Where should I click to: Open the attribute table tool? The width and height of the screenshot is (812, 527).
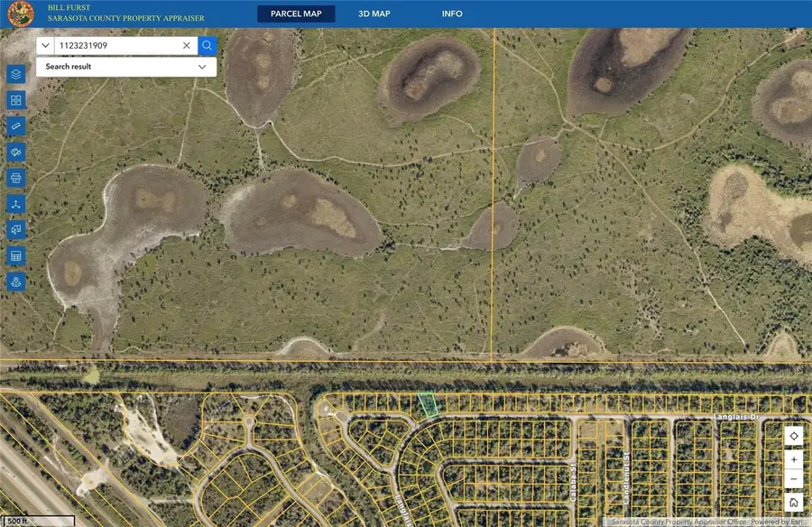[x=16, y=256]
